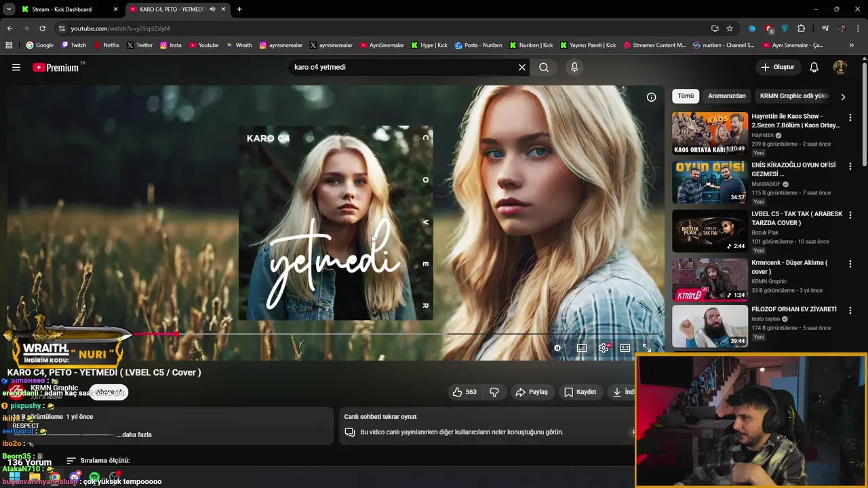Like the video with 563 likes

465,392
